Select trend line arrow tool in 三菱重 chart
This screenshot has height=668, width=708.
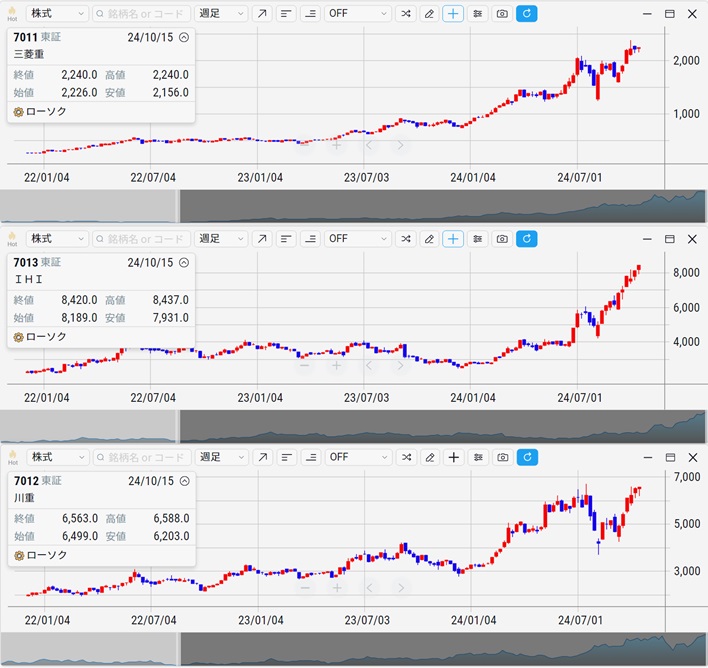[261, 14]
